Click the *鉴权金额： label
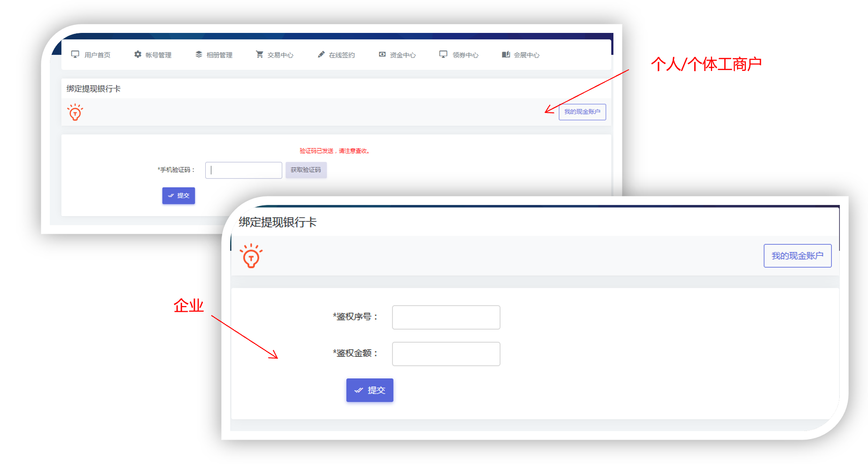The height and width of the screenshot is (464, 868). 355,353
